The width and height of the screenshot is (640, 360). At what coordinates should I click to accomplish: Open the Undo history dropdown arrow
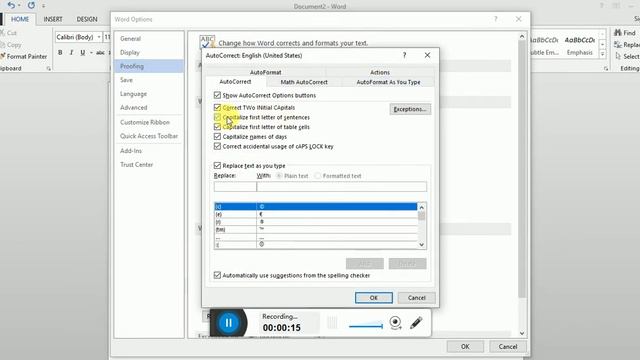coord(19,6)
